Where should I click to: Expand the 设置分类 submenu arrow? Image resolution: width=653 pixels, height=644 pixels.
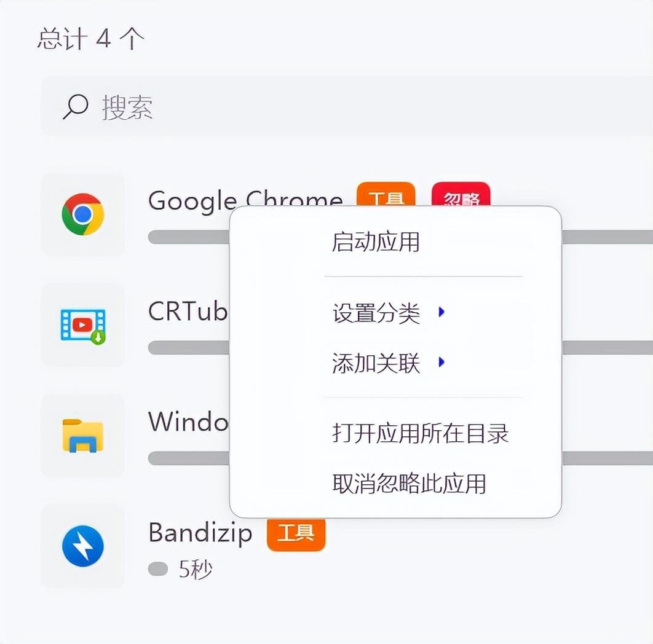pos(441,313)
